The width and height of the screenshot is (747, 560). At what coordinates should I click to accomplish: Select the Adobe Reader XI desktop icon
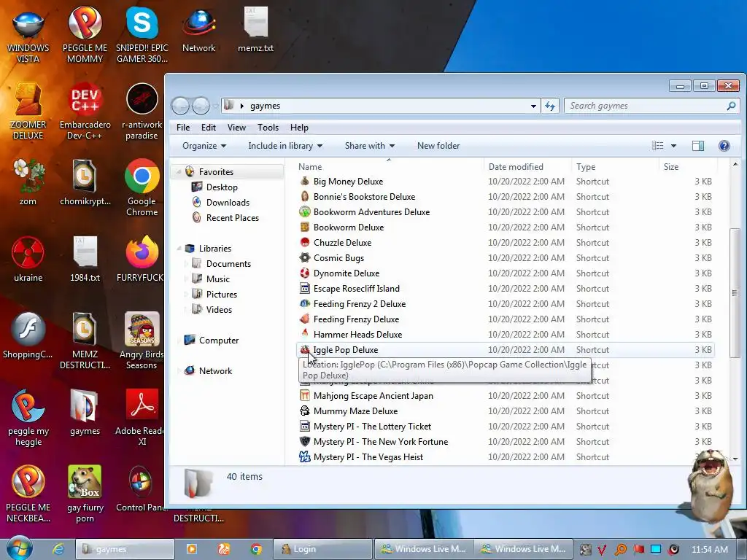[x=142, y=418]
